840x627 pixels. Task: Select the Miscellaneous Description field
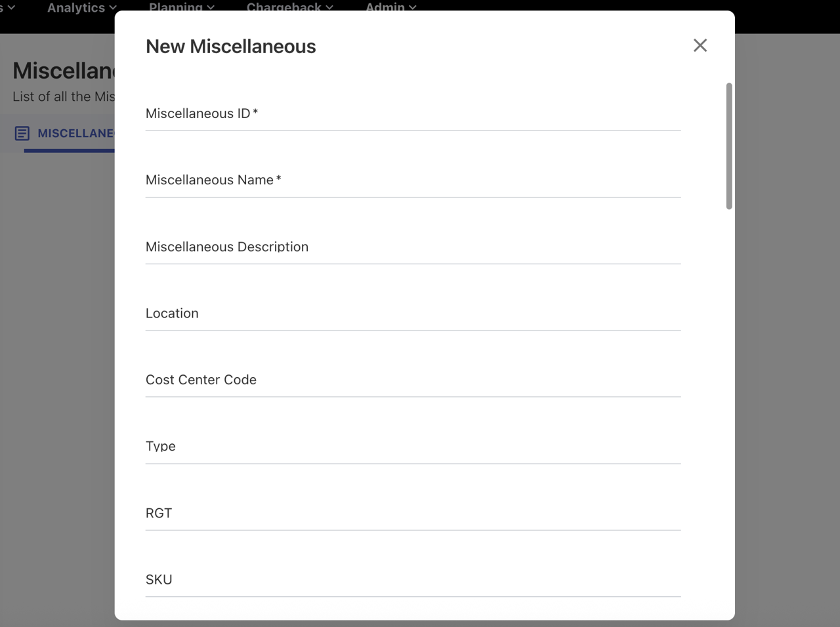tap(413, 248)
